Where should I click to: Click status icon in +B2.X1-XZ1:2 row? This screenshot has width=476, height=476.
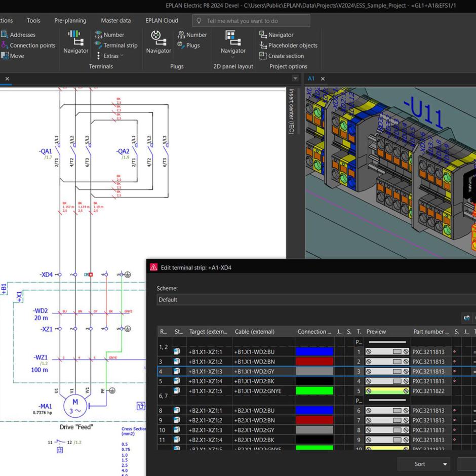[x=177, y=420]
